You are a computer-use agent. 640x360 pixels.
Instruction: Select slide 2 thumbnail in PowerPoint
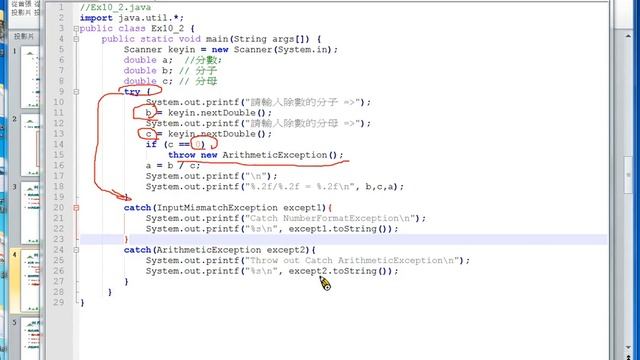click(30, 145)
